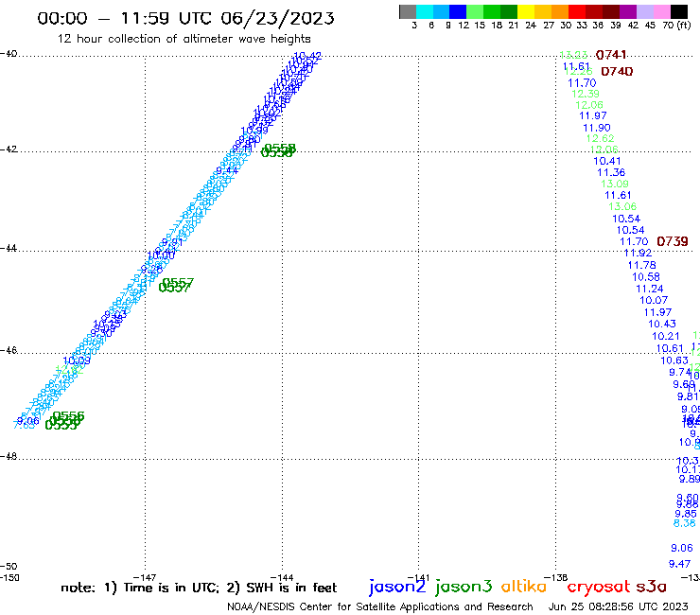Click the '0740' pass time label

click(x=617, y=72)
